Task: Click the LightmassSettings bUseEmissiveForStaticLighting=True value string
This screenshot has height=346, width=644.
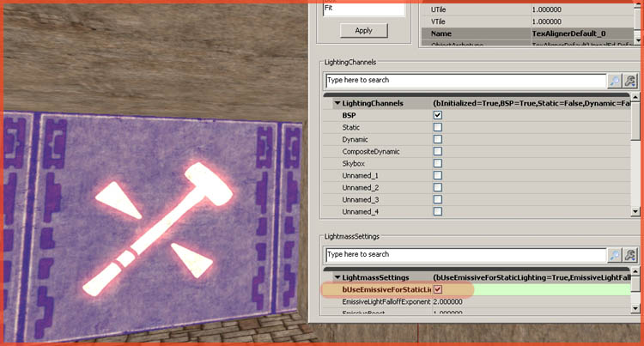Action: (x=532, y=278)
